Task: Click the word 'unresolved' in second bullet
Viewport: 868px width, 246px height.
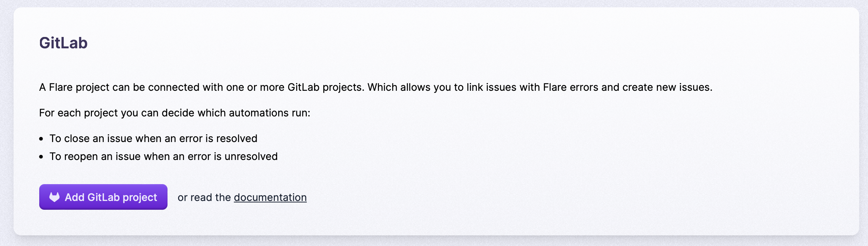Action: coord(251,156)
